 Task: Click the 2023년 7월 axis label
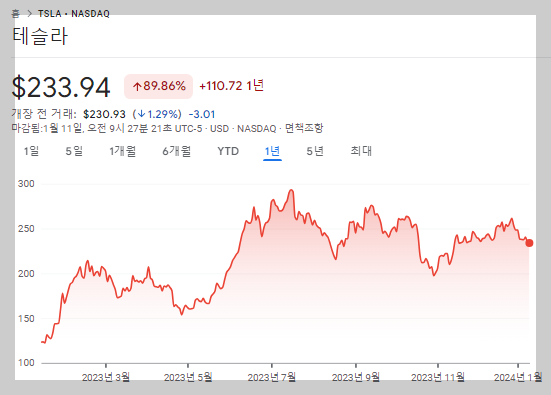272,377
